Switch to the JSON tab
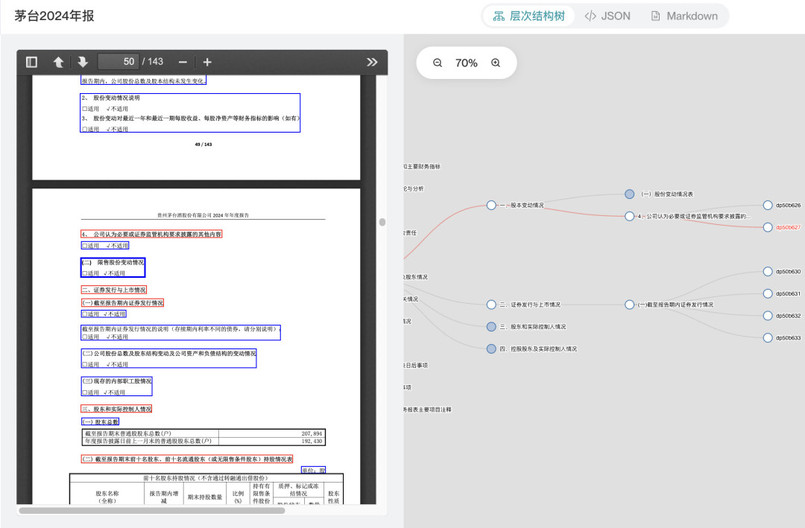This screenshot has height=528, width=805. [608, 16]
